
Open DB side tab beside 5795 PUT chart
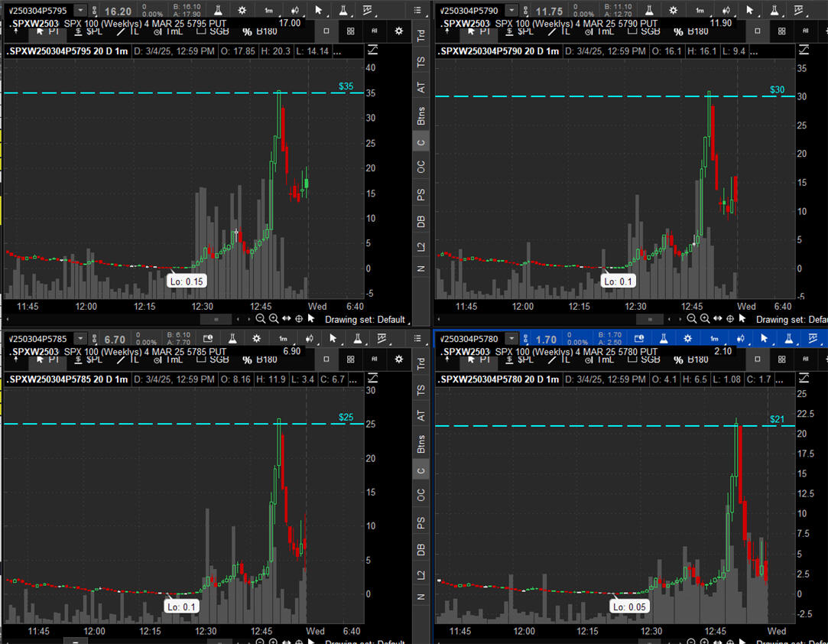tap(420, 221)
